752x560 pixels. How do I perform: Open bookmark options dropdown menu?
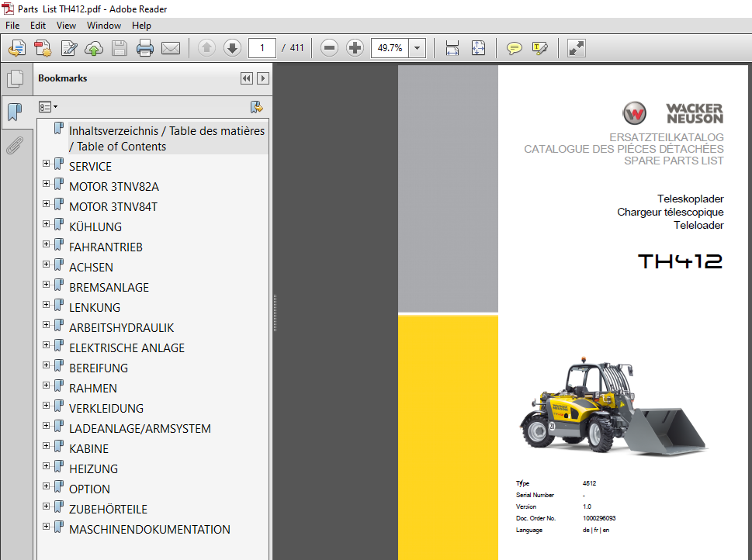point(48,107)
